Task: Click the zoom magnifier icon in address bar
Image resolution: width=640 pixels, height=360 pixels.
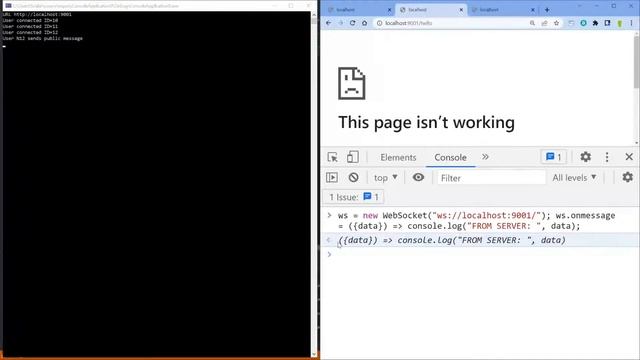Action: [532, 23]
